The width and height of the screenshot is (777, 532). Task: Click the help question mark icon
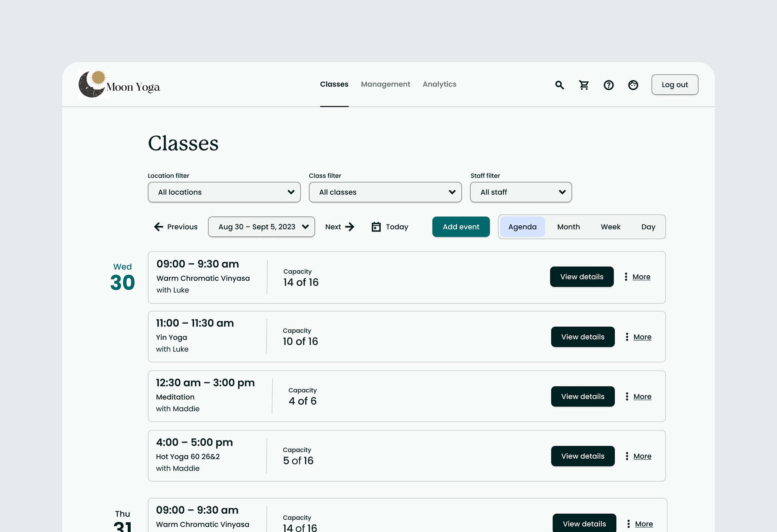tap(608, 85)
